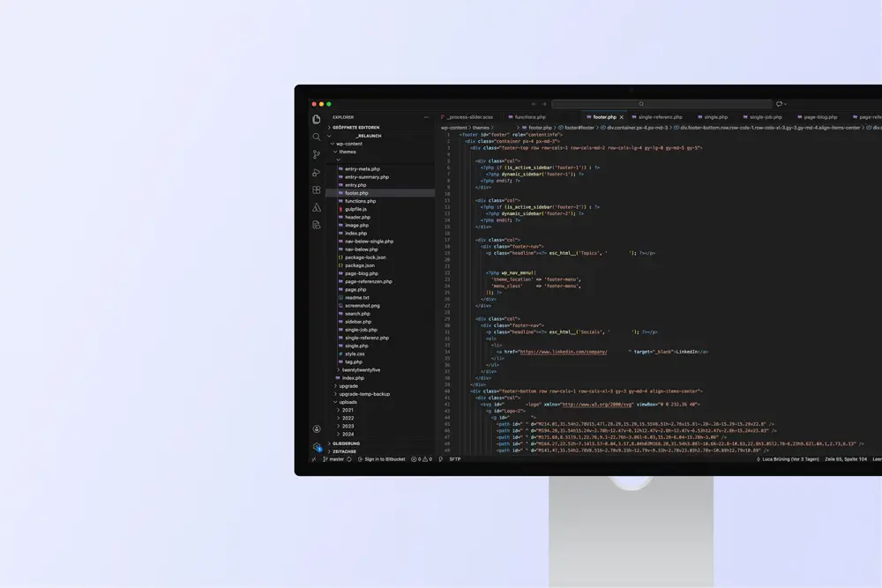Close the footer.php tab
This screenshot has width=882, height=588.
(622, 117)
